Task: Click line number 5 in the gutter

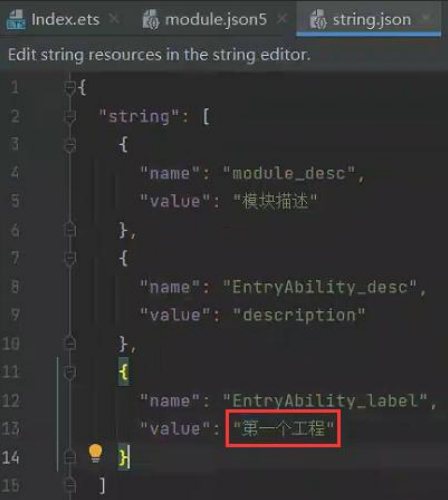Action: pos(15,201)
